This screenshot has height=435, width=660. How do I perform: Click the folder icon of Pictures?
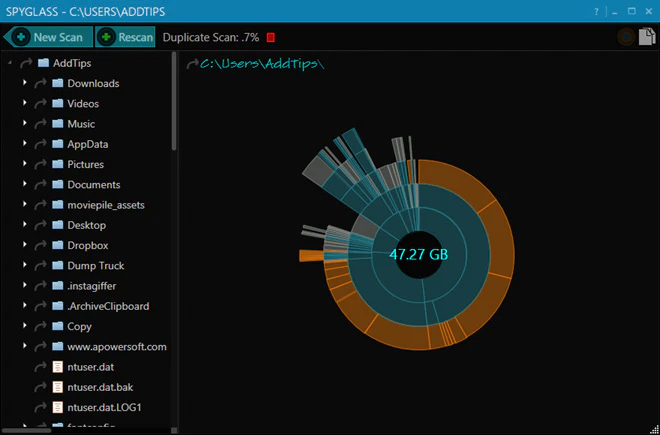pyautogui.click(x=58, y=164)
